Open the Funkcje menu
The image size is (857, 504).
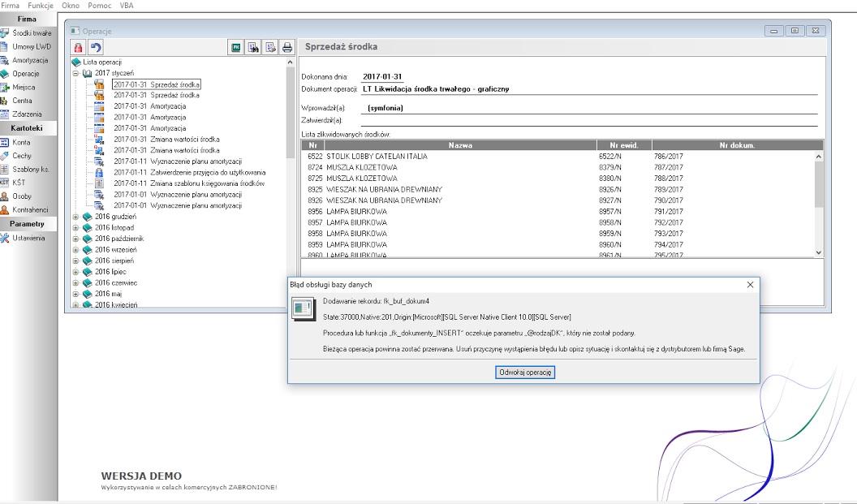[x=40, y=6]
